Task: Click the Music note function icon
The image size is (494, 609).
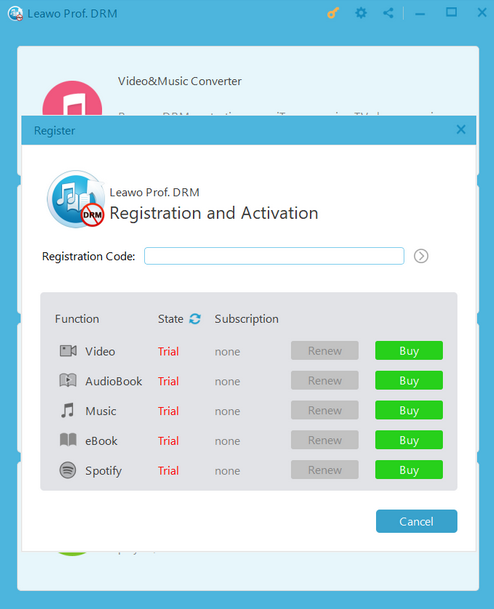Action: click(x=68, y=410)
